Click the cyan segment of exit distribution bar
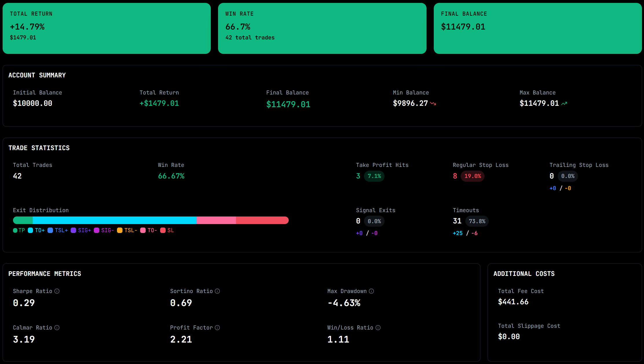Image resolution: width=644 pixels, height=364 pixels. 115,220
